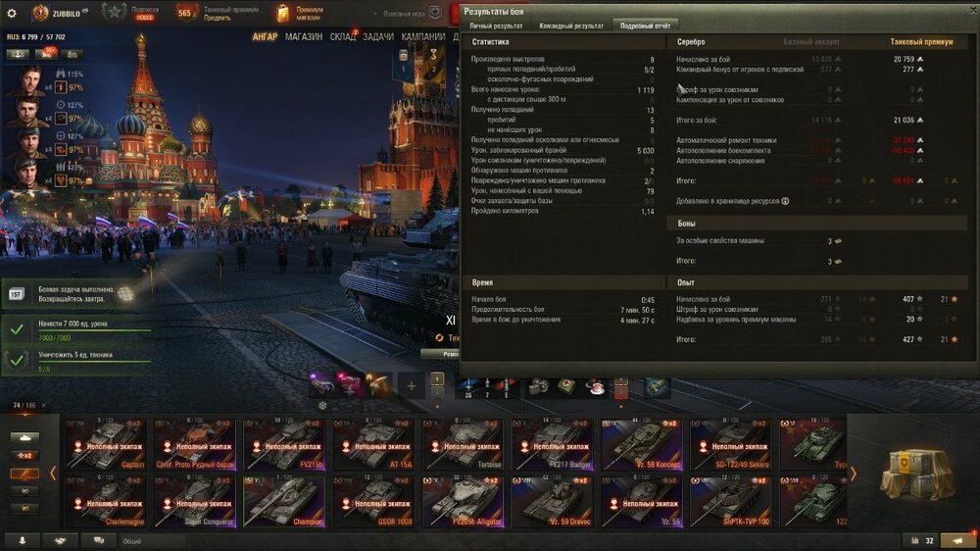Select the fourth crew member portrait
The width and height of the screenshot is (980, 551).
28,174
